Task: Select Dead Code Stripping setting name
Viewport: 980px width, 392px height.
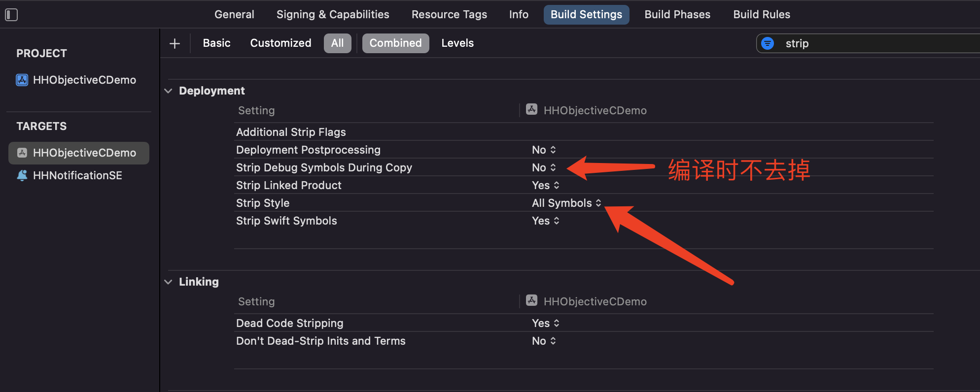Action: [x=289, y=323]
